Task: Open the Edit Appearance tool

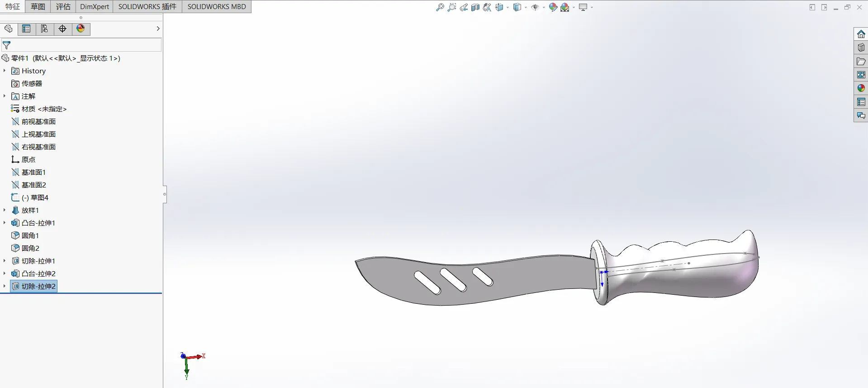Action: coord(553,7)
